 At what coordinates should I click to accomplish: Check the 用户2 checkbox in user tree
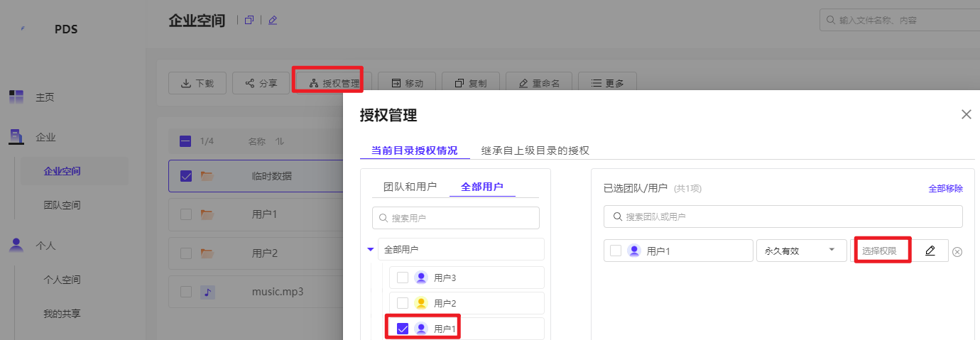[403, 303]
